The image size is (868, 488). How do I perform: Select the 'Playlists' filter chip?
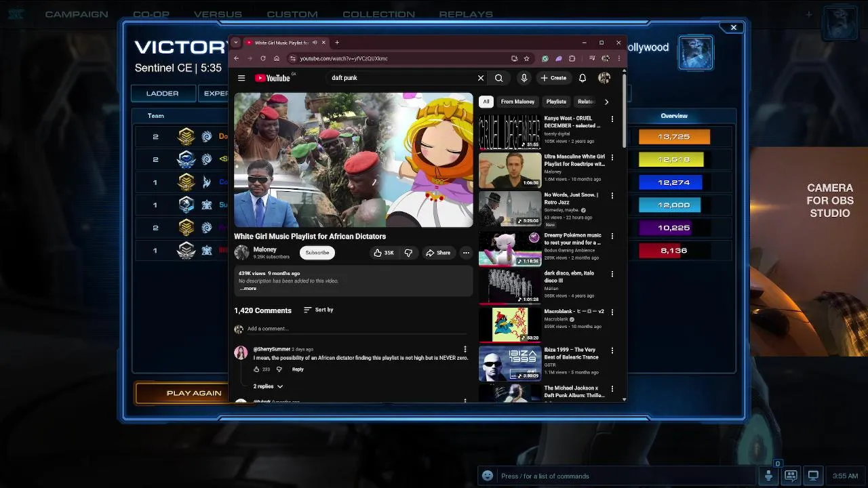click(556, 102)
